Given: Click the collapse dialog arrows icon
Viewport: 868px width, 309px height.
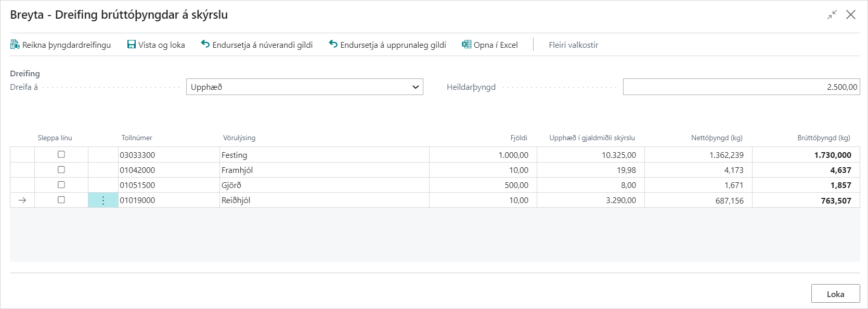Looking at the screenshot, I should (832, 15).
